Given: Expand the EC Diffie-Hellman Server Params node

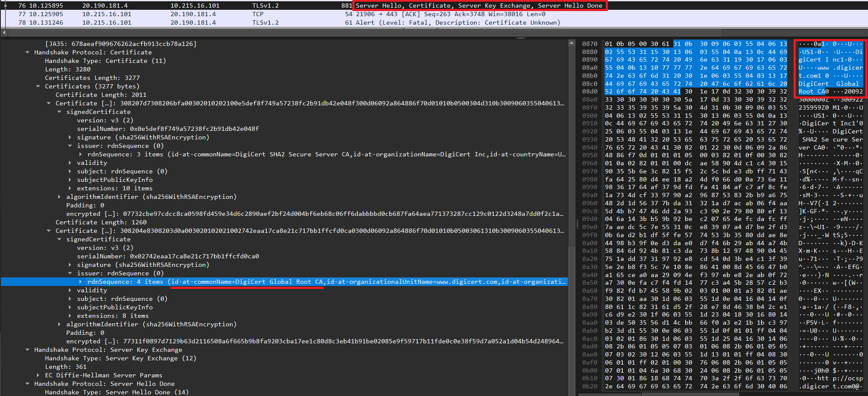Looking at the screenshot, I should pos(38,375).
